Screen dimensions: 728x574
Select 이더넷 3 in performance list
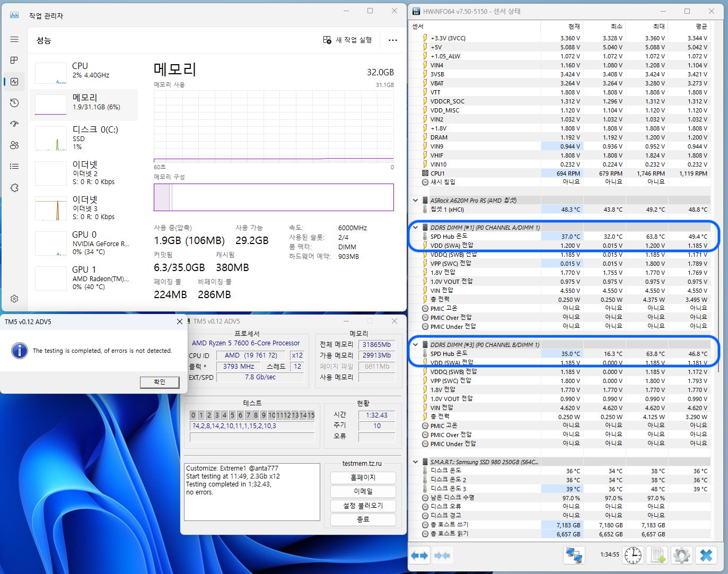84,208
